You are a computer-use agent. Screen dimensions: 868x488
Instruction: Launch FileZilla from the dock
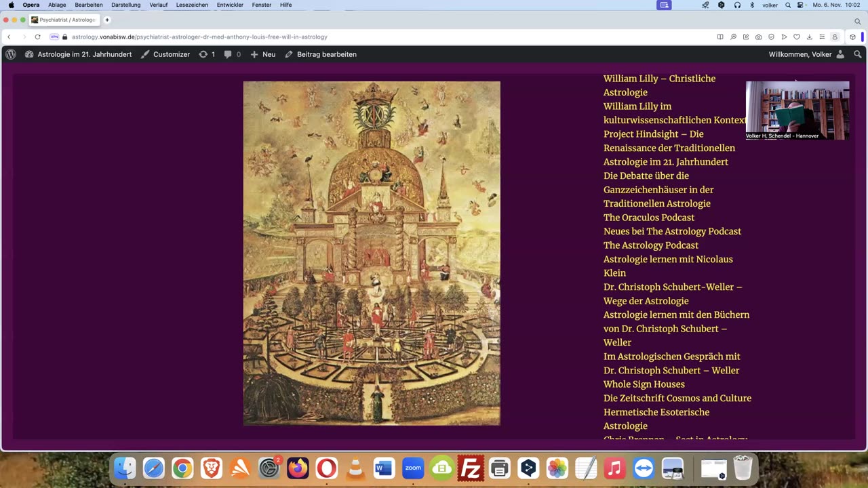click(471, 468)
